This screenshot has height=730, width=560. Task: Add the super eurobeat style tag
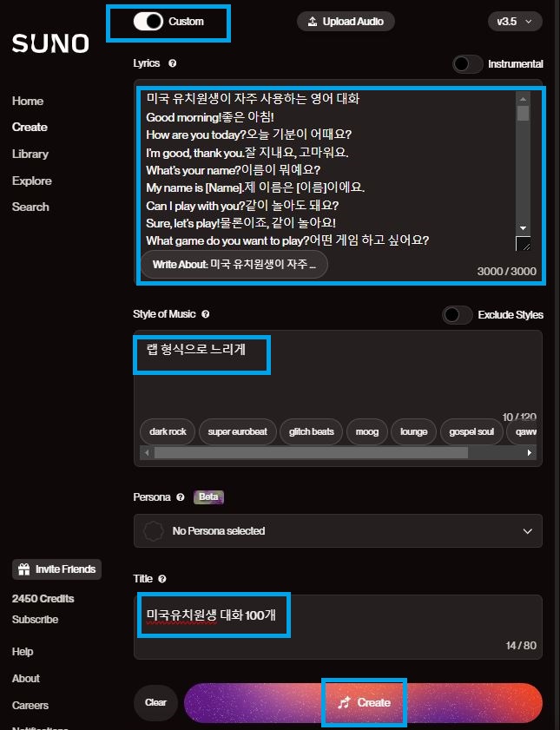click(x=237, y=431)
